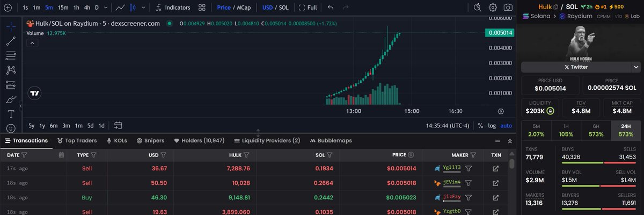Copy the Hulk token address icon

coord(555,6)
